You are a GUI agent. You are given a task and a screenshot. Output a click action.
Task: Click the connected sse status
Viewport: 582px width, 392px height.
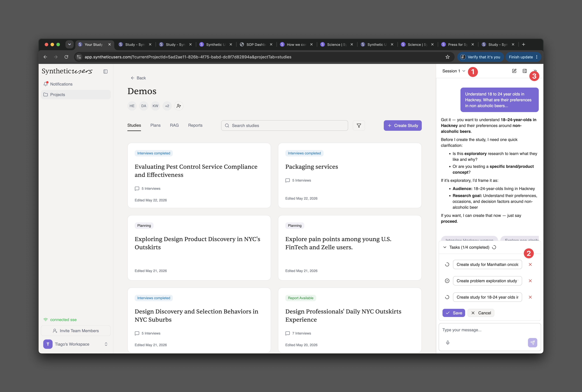point(60,320)
